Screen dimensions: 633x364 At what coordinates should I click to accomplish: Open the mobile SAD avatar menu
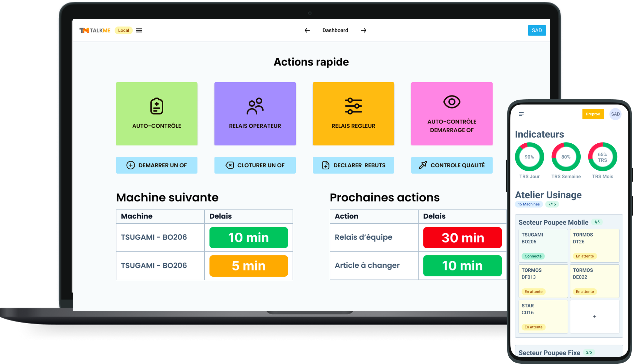tap(615, 114)
